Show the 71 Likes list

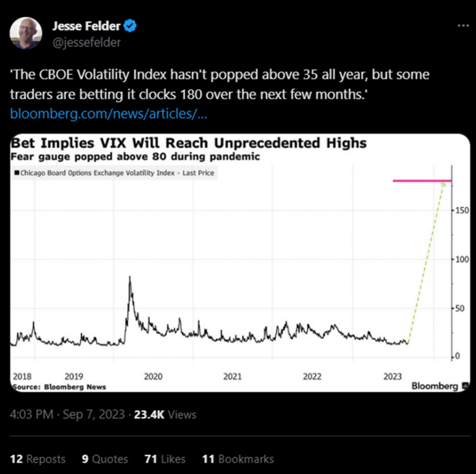(x=165, y=459)
